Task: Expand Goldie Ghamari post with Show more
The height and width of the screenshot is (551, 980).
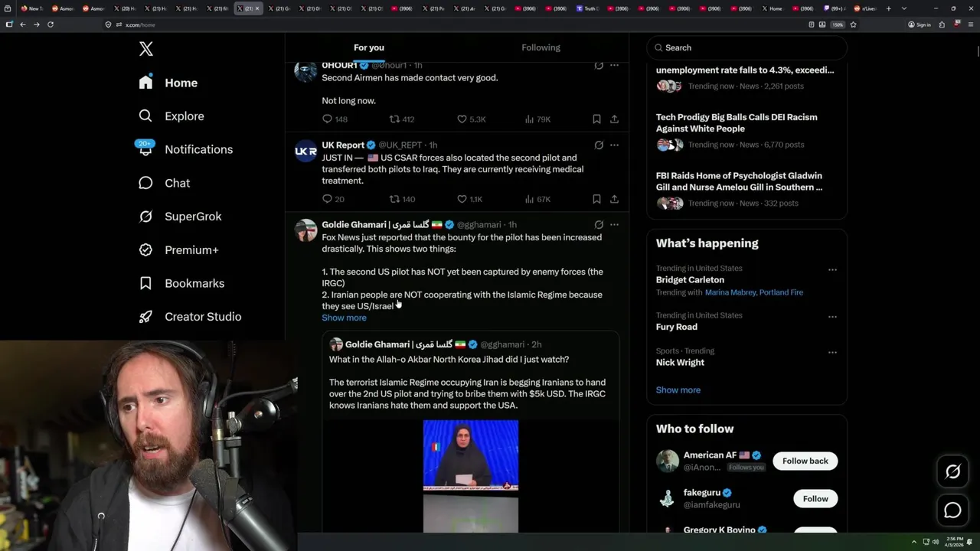Action: click(x=344, y=318)
